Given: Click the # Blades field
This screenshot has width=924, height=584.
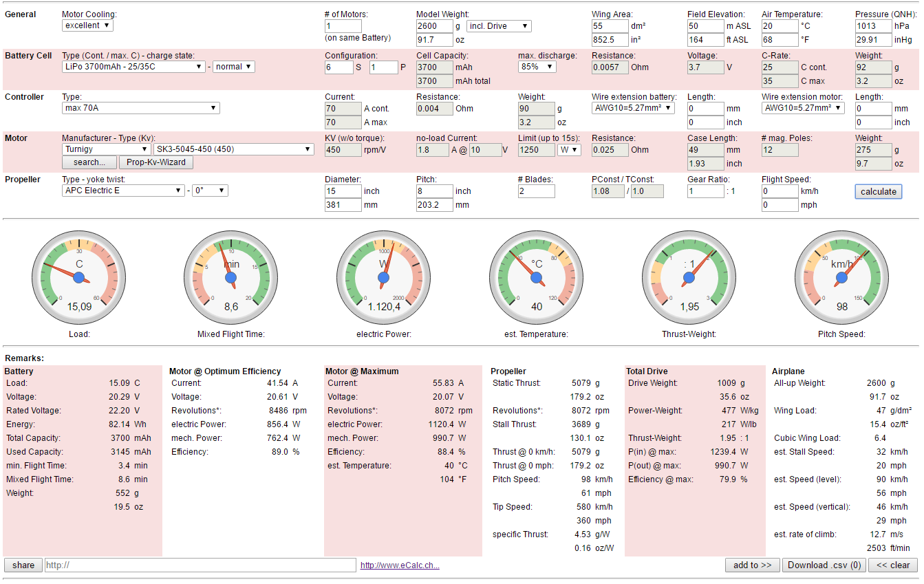Looking at the screenshot, I should coord(536,191).
